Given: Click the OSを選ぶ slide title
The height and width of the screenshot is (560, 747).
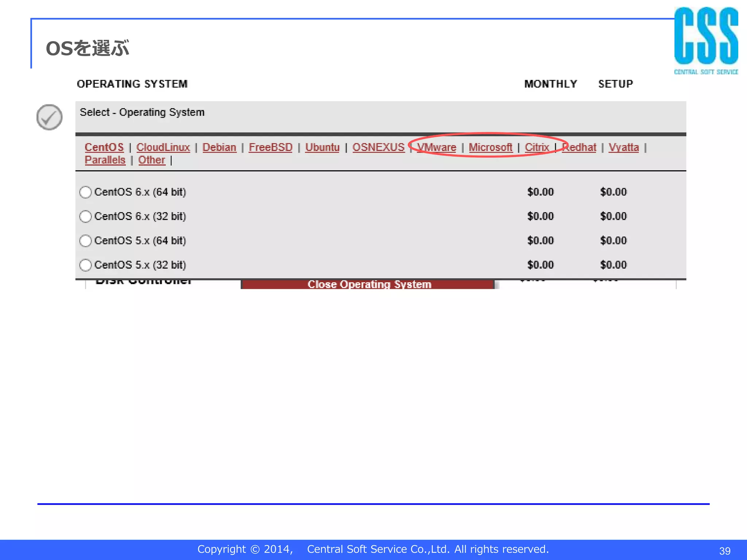Looking at the screenshot, I should [88, 48].
